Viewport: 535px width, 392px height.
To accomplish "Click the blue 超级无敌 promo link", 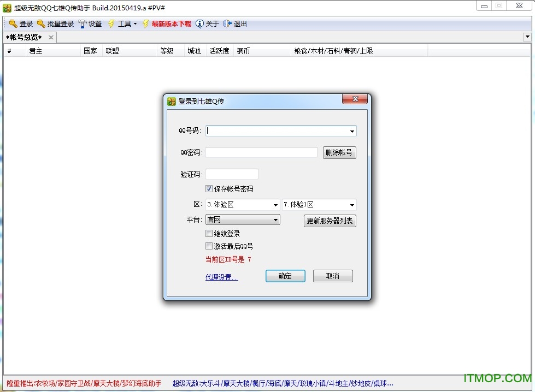I will (283, 383).
